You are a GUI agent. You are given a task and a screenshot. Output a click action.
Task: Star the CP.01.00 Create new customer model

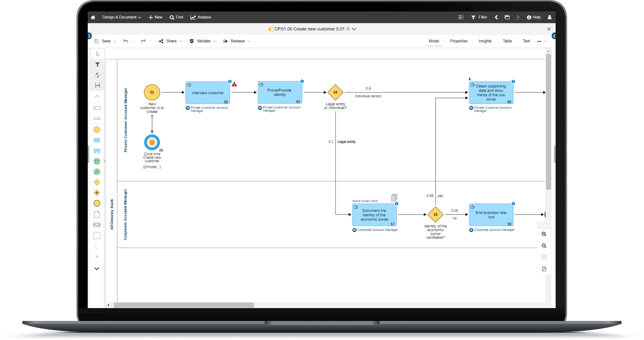pyautogui.click(x=349, y=29)
